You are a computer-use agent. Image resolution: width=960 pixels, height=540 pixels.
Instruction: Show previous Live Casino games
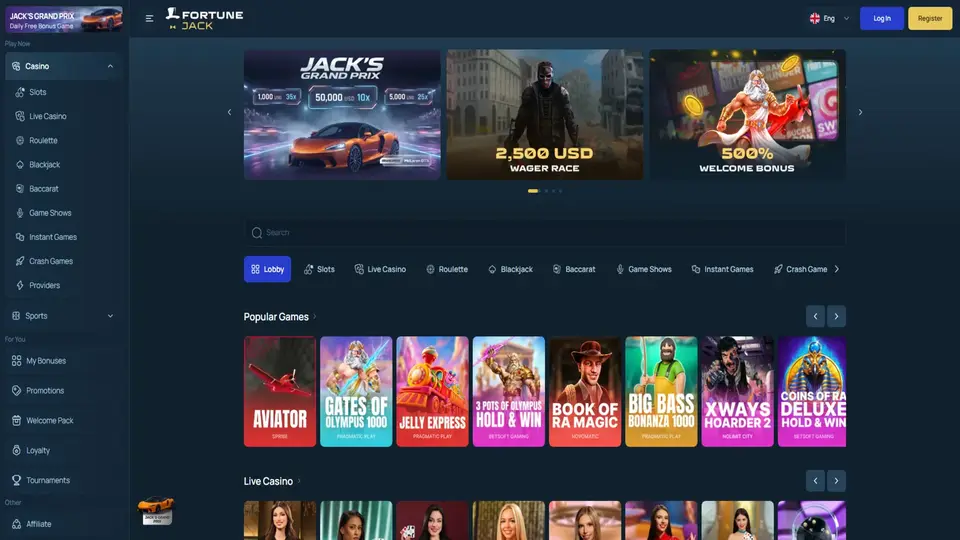click(815, 481)
